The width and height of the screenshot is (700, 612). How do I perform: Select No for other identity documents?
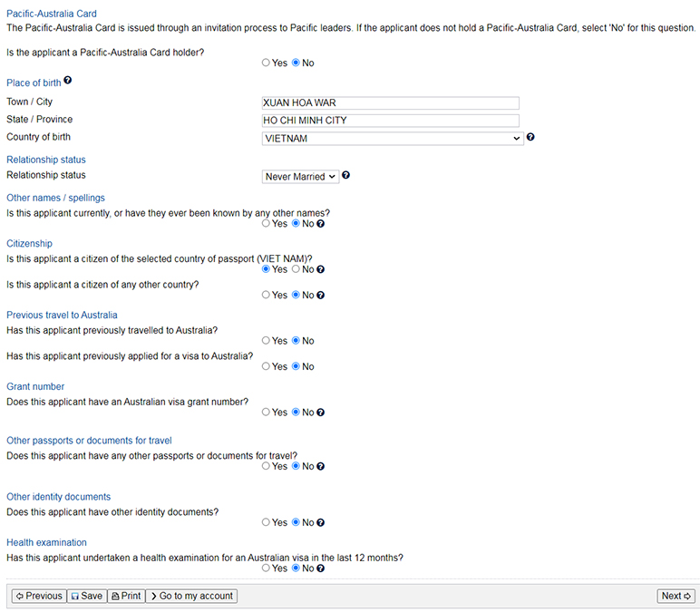point(296,522)
